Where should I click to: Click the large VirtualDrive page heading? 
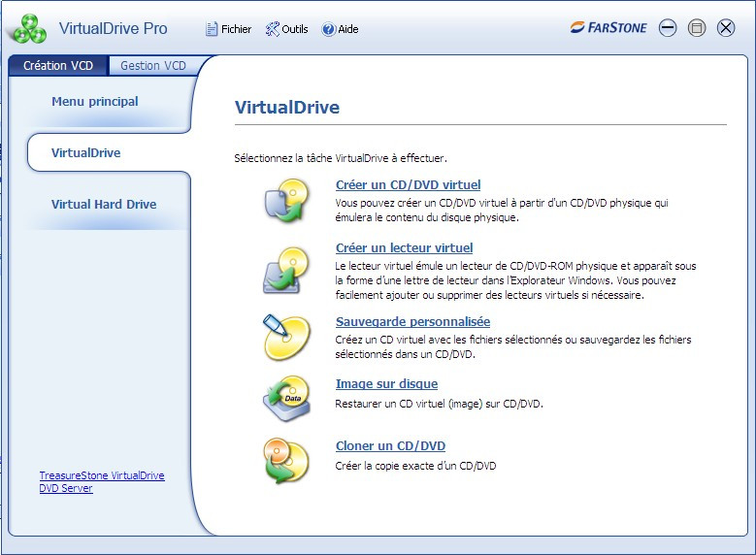click(287, 107)
